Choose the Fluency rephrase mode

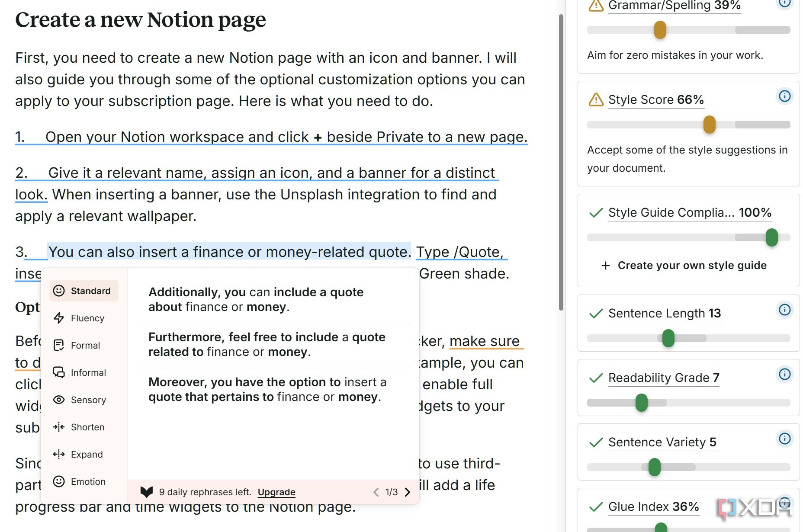79,318
